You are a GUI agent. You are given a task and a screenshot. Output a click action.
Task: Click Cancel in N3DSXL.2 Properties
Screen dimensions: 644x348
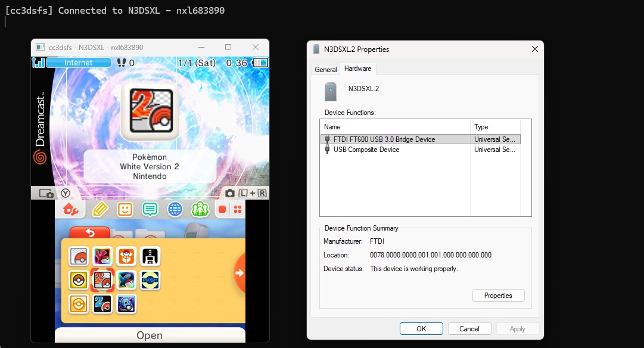[x=469, y=329]
